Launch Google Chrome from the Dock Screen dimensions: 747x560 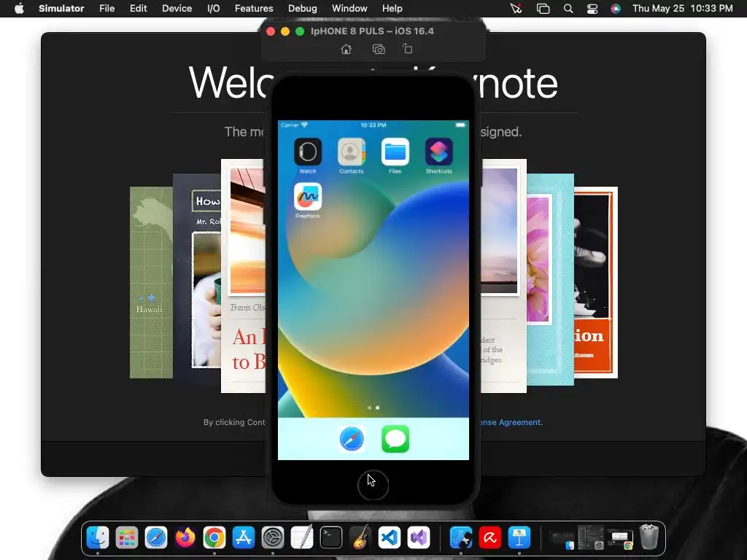coord(214,538)
